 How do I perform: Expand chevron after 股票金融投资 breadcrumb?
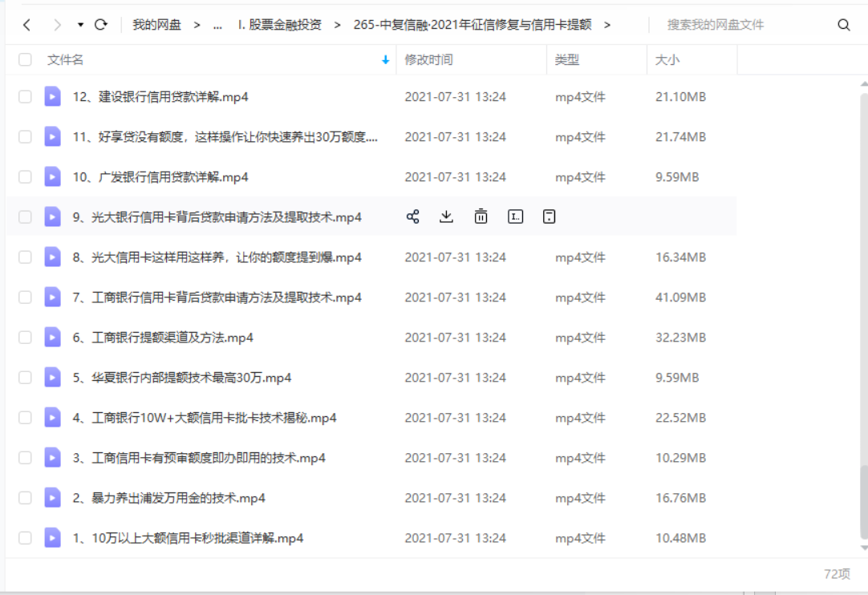pos(337,25)
